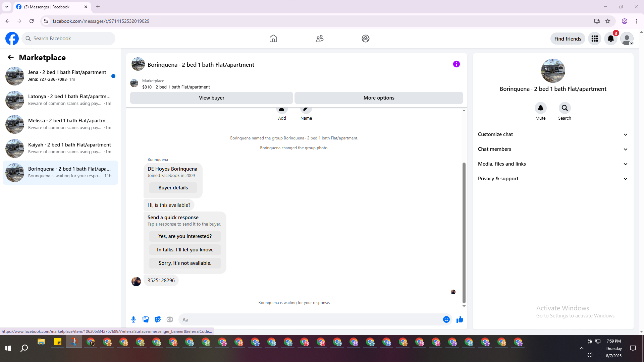Open Chrome's three-dot menu

pos(637,21)
